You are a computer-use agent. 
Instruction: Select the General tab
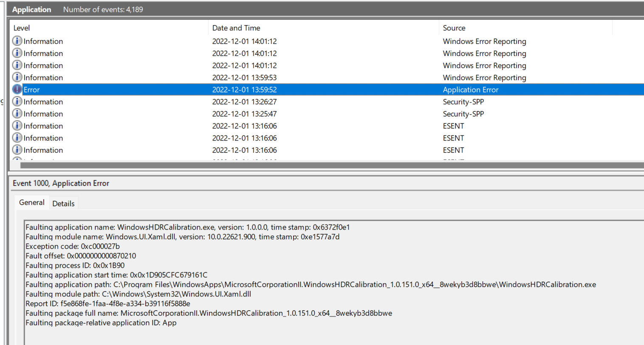[32, 203]
